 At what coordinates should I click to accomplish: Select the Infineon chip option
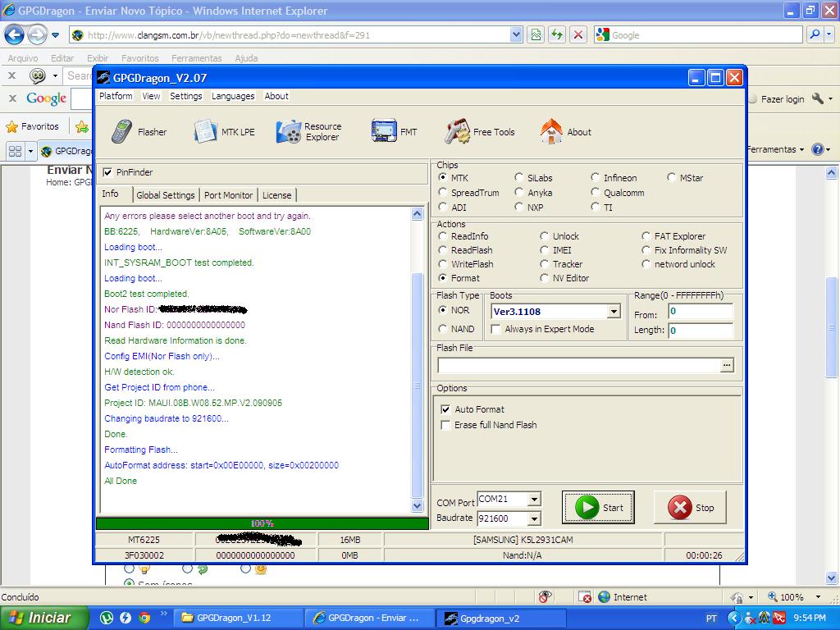tap(596, 177)
